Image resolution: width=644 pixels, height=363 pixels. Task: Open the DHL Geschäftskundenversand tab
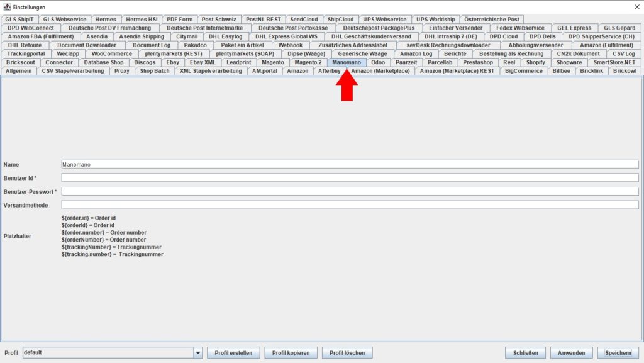[x=371, y=36]
